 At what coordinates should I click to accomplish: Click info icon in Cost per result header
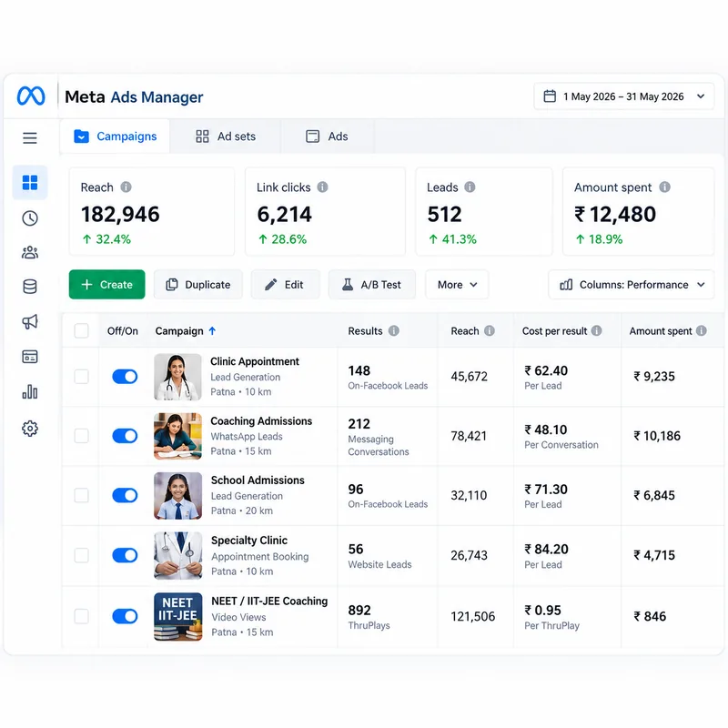(597, 330)
